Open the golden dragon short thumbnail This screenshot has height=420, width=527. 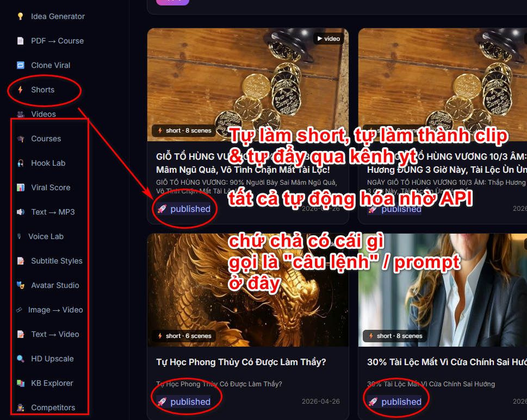[247, 290]
